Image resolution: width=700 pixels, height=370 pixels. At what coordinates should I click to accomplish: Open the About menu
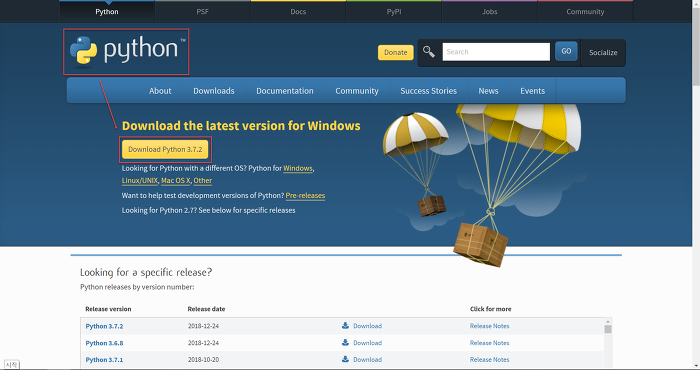click(160, 91)
